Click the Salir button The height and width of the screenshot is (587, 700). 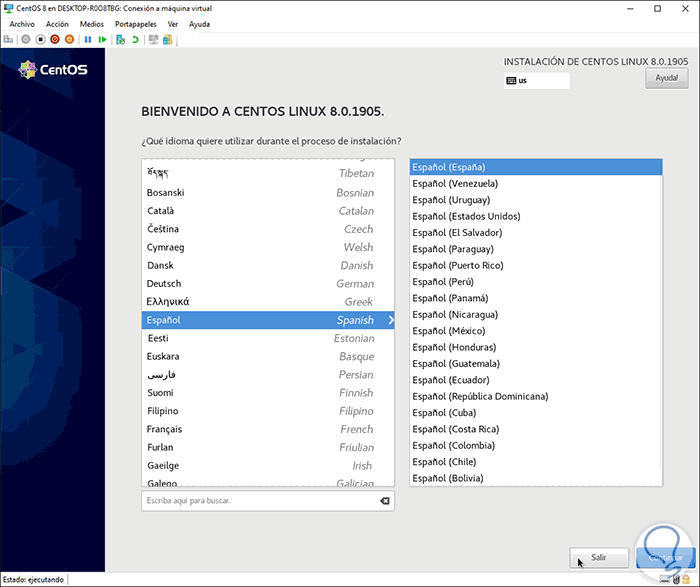[x=599, y=558]
